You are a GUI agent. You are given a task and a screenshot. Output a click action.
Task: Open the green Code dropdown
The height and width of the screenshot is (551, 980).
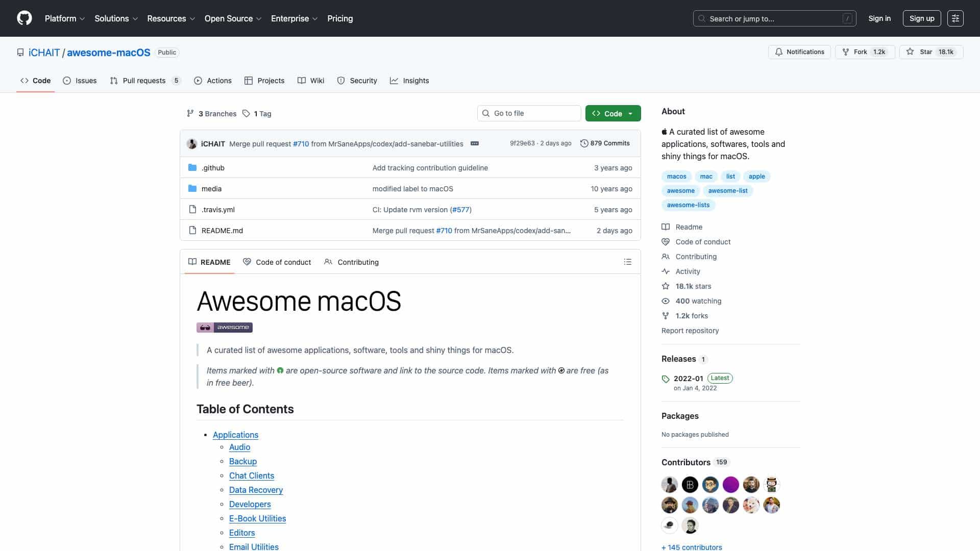(612, 113)
